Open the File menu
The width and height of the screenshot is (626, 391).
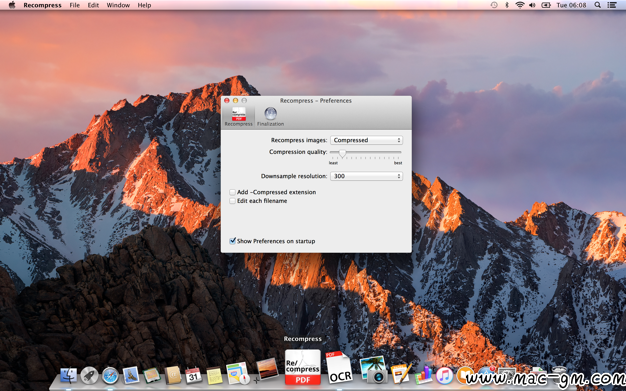click(x=75, y=5)
